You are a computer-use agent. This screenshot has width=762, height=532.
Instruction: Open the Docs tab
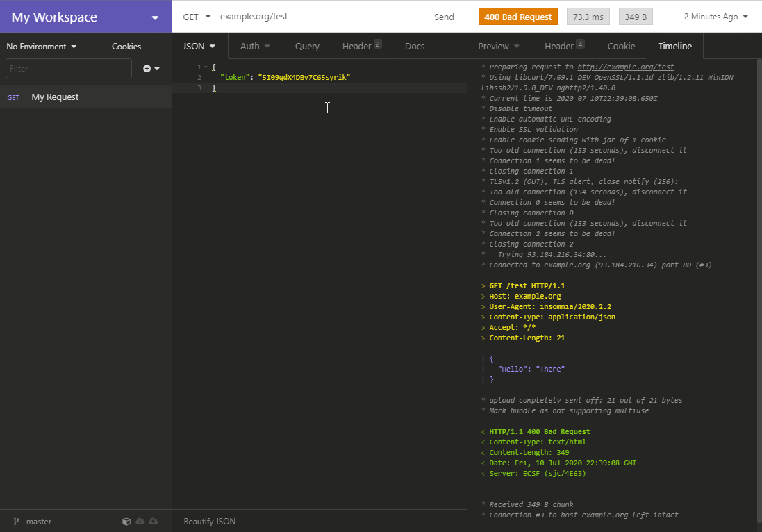pyautogui.click(x=415, y=46)
